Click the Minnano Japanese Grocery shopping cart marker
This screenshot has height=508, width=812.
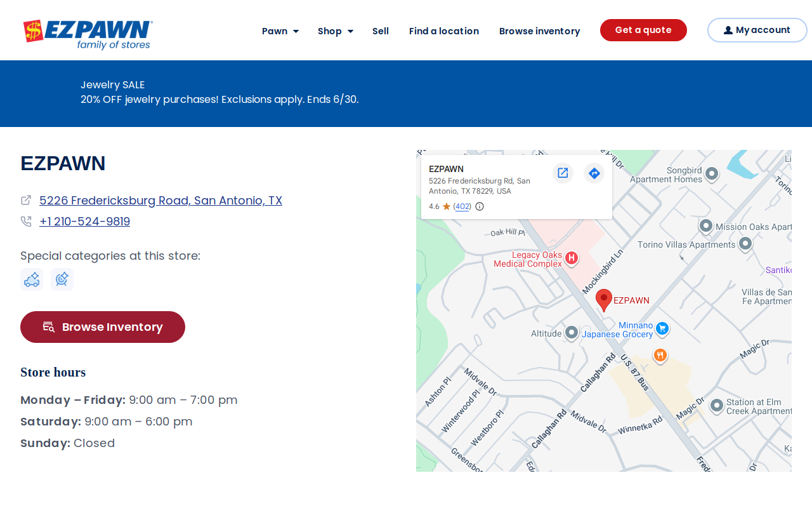point(662,328)
